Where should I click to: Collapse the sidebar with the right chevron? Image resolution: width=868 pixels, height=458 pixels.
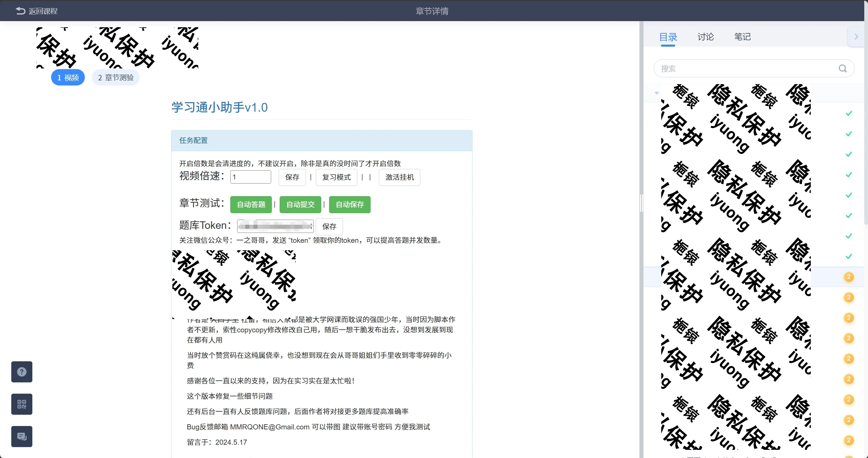856,36
